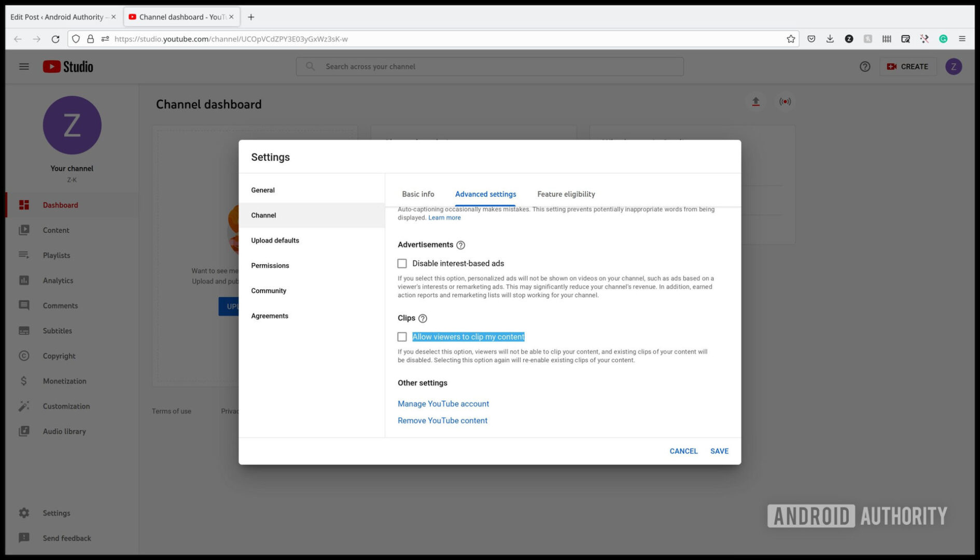Viewport: 980px width, 560px height.
Task: Check Allow viewers to clip my content
Action: coord(402,337)
